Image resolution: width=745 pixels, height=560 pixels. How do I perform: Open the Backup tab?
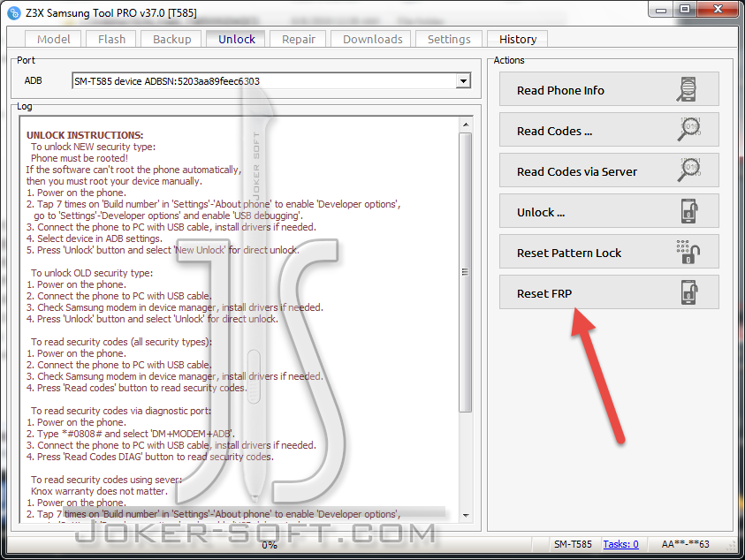coord(172,39)
